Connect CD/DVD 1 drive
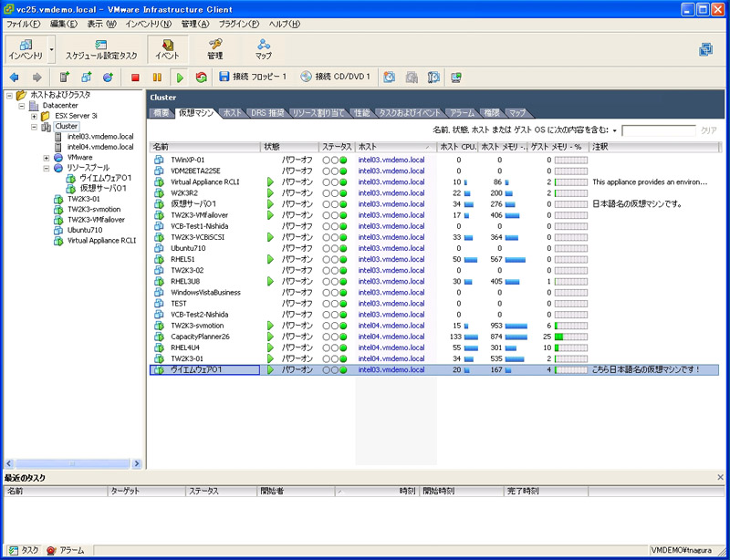Image resolution: width=730 pixels, height=560 pixels. (x=335, y=77)
